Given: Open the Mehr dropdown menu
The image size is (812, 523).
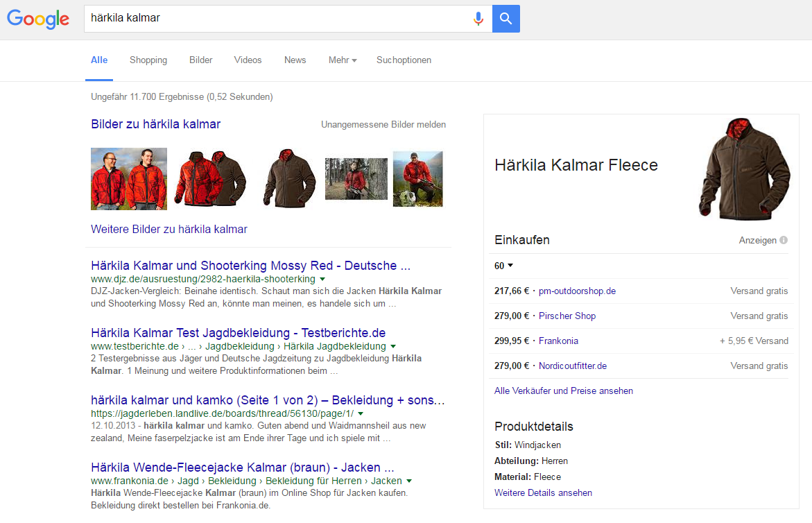Looking at the screenshot, I should point(343,60).
